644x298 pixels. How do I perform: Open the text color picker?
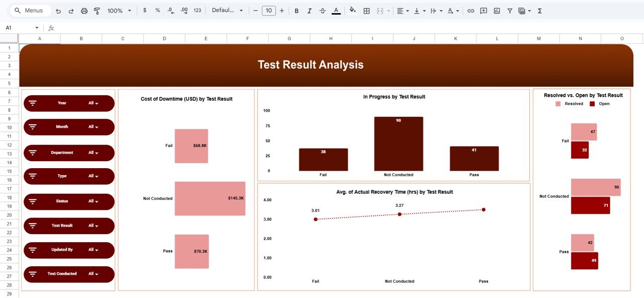(x=336, y=10)
